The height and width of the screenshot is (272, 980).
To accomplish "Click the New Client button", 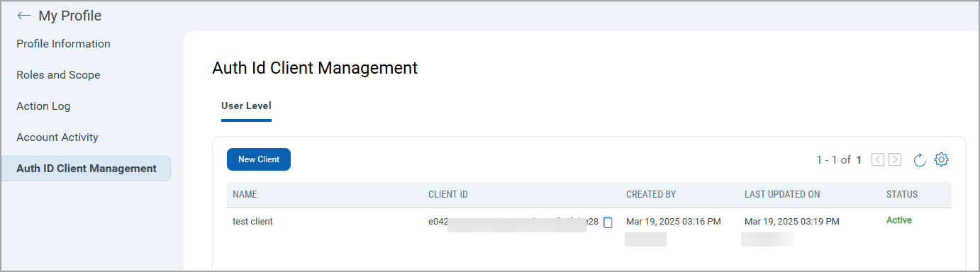I will point(259,159).
